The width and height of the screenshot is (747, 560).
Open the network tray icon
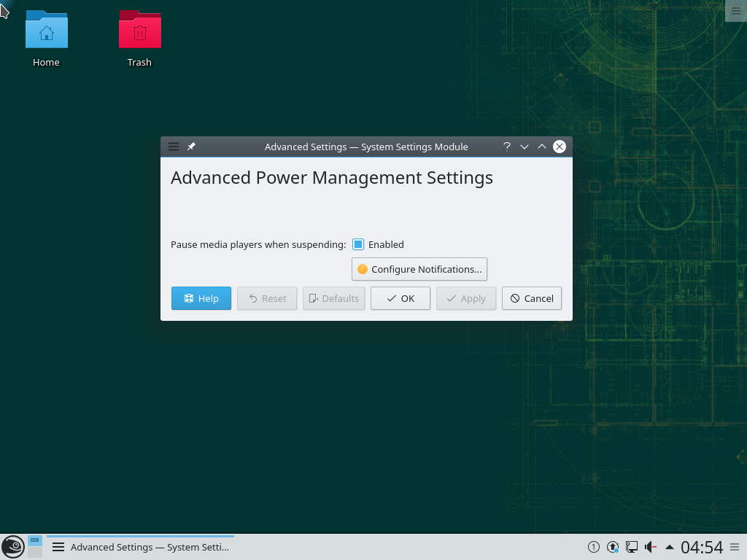632,547
